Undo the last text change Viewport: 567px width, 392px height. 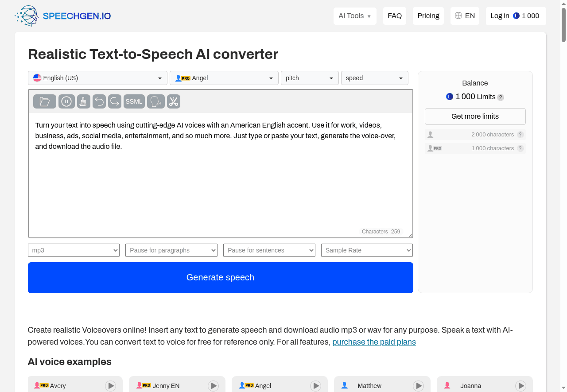point(99,101)
